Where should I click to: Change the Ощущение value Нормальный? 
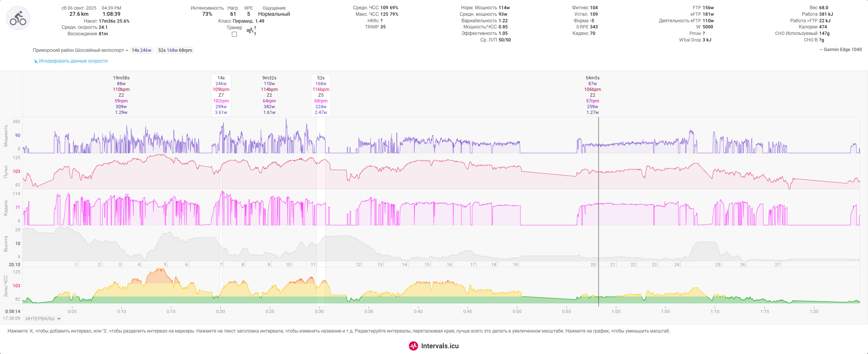point(274,14)
